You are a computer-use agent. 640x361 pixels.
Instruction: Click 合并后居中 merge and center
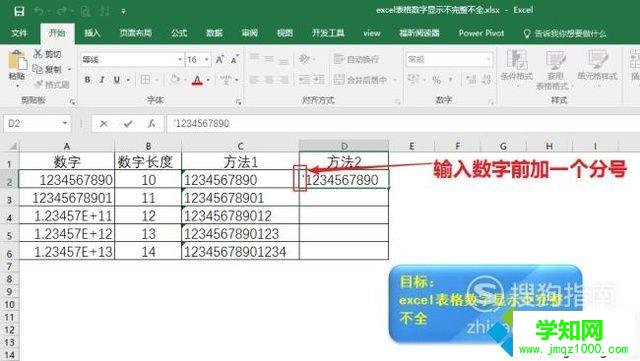coord(360,80)
